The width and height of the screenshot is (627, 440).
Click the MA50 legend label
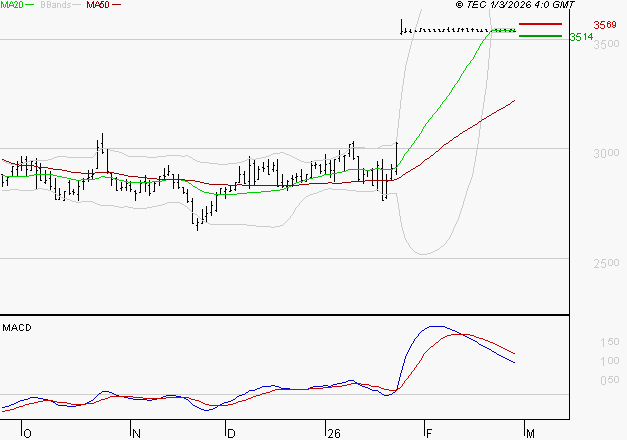point(98,5)
